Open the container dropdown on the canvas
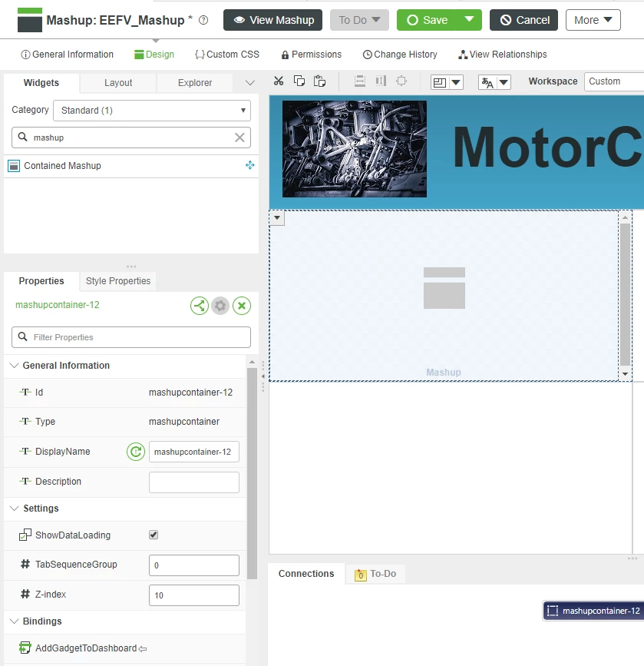This screenshot has height=666, width=644. pyautogui.click(x=276, y=218)
